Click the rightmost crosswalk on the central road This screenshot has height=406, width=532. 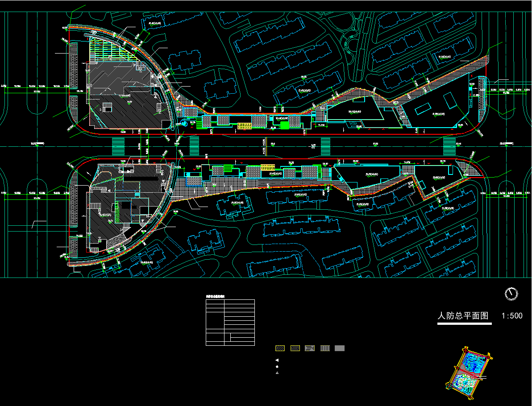[449, 146]
